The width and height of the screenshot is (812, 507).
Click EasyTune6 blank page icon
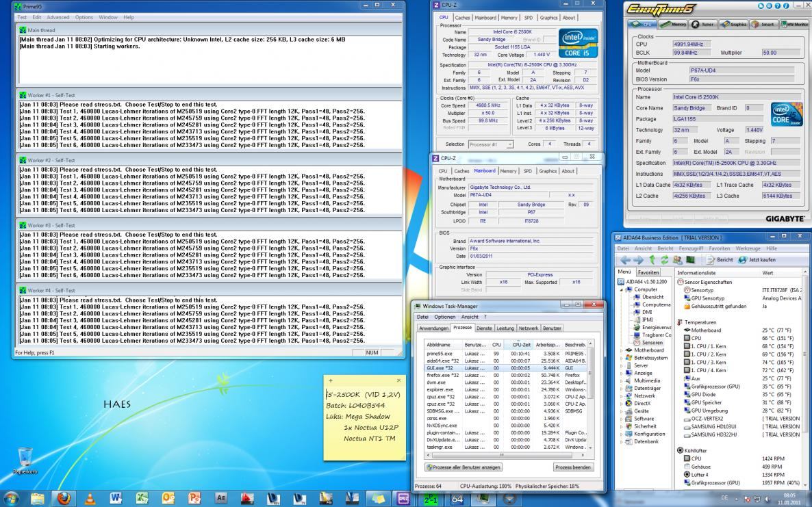pos(762,6)
